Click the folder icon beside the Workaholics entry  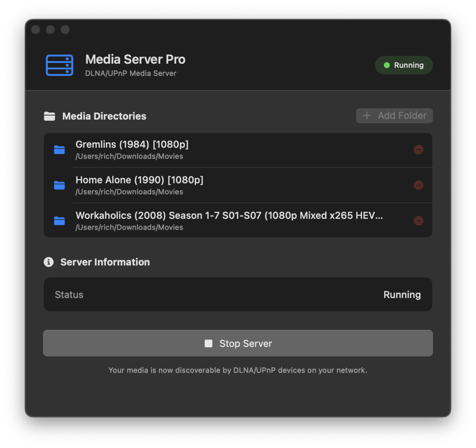tap(59, 221)
